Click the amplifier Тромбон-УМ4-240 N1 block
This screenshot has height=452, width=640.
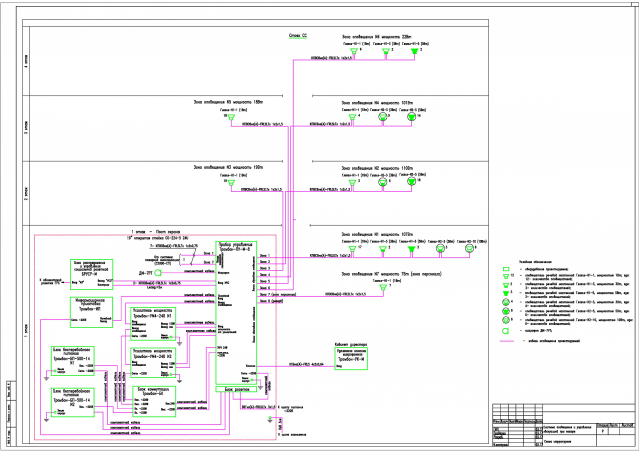[153, 324]
